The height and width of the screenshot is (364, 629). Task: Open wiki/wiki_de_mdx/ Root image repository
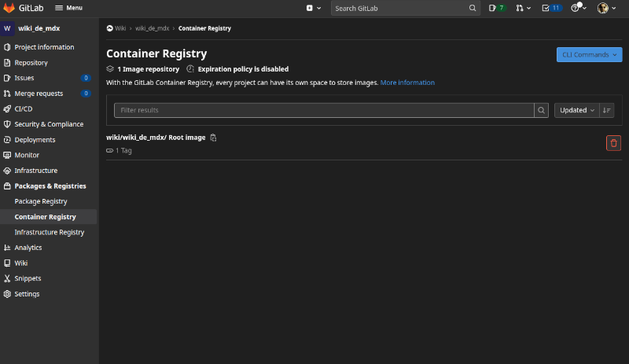156,138
